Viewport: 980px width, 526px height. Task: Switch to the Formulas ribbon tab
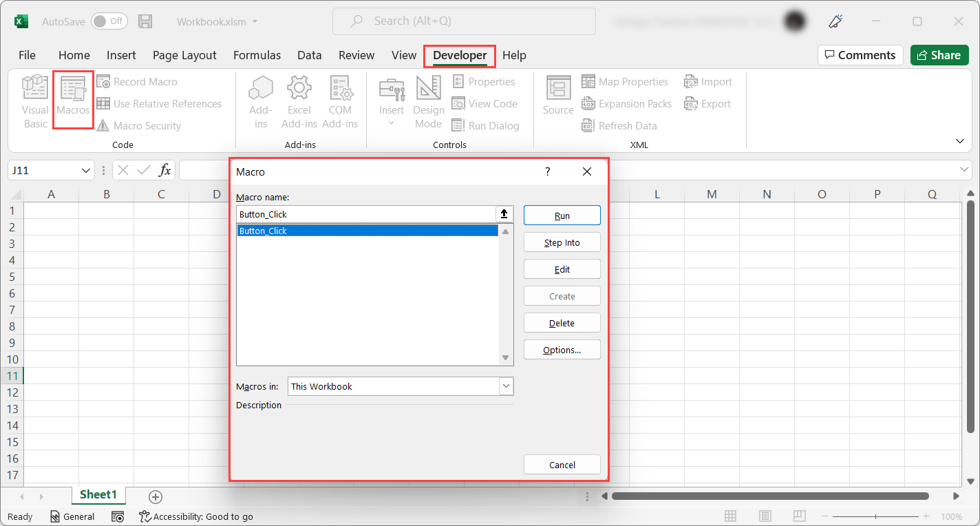click(257, 55)
